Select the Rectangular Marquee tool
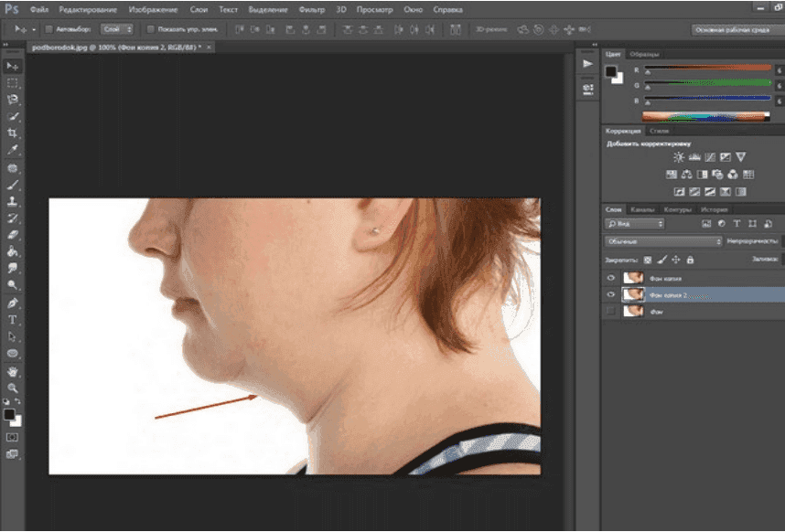785x532 pixels. tap(13, 83)
